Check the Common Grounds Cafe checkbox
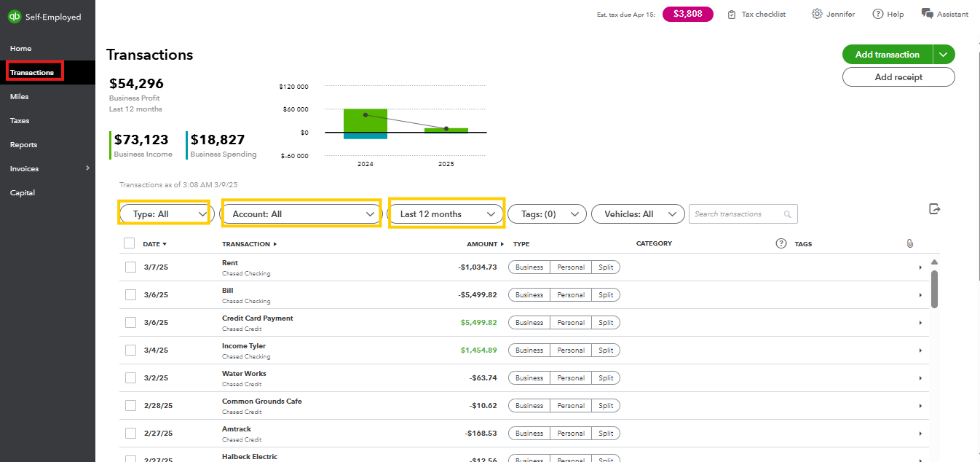The width and height of the screenshot is (980, 462). [x=130, y=406]
